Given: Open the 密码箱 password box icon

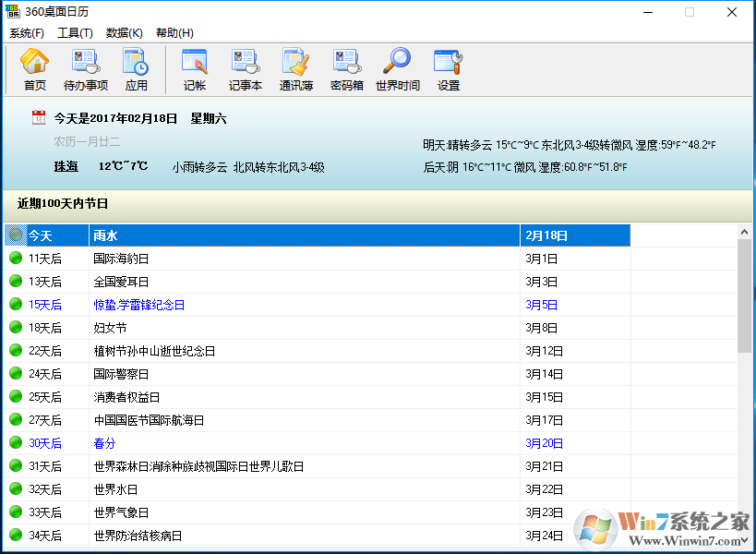Looking at the screenshot, I should pos(347,69).
